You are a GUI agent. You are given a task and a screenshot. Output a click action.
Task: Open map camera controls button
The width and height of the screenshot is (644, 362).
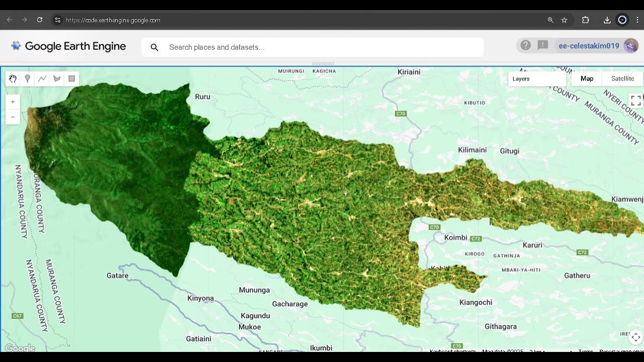tap(636, 337)
